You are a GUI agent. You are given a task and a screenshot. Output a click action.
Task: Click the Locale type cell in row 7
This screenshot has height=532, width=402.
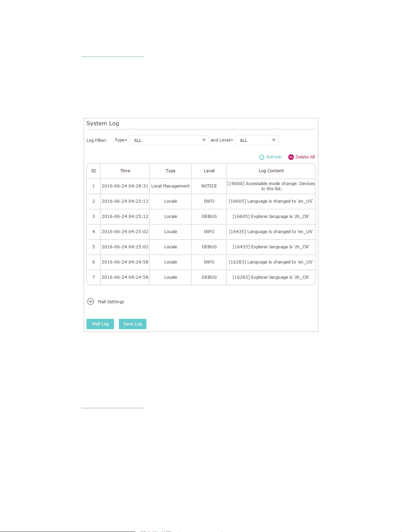click(x=171, y=277)
